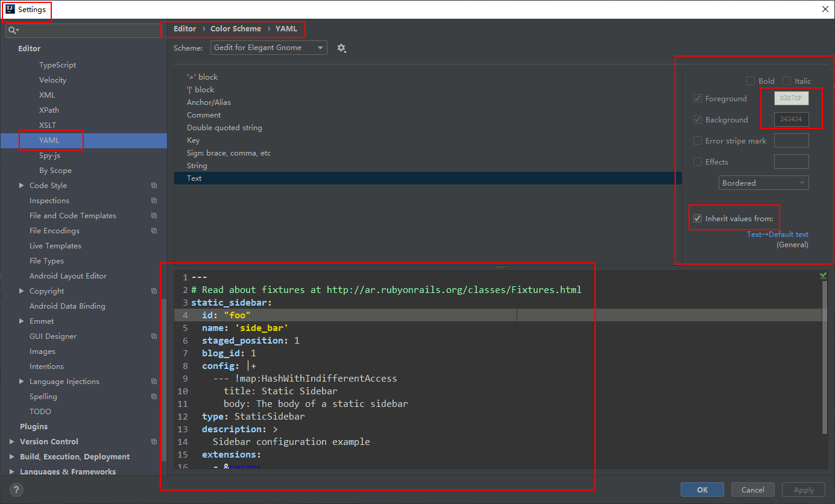Click the search magnifier icon

pyautogui.click(x=13, y=30)
